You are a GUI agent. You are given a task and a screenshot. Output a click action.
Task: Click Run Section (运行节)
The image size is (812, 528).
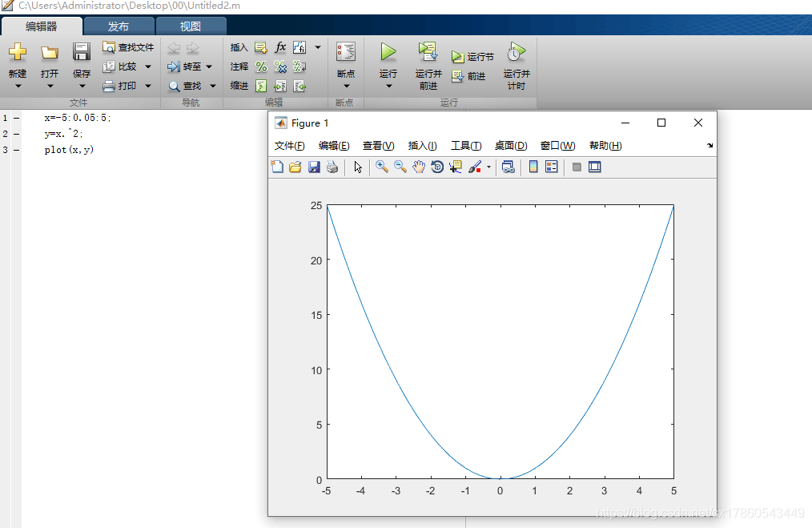472,56
